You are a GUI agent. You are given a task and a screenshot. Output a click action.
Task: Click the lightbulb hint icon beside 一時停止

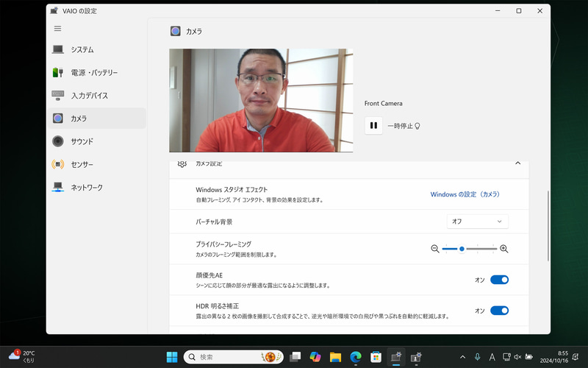coord(417,126)
